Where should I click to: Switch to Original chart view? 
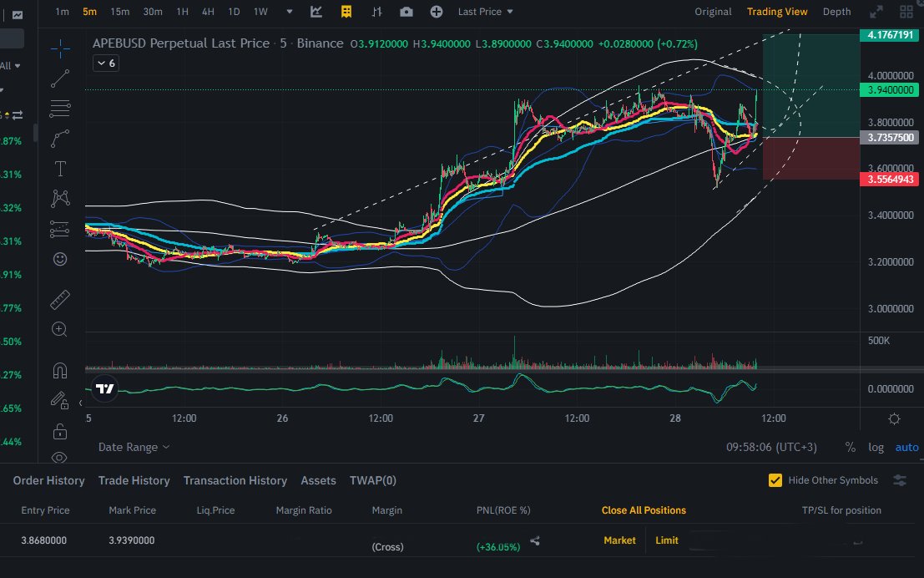click(713, 12)
